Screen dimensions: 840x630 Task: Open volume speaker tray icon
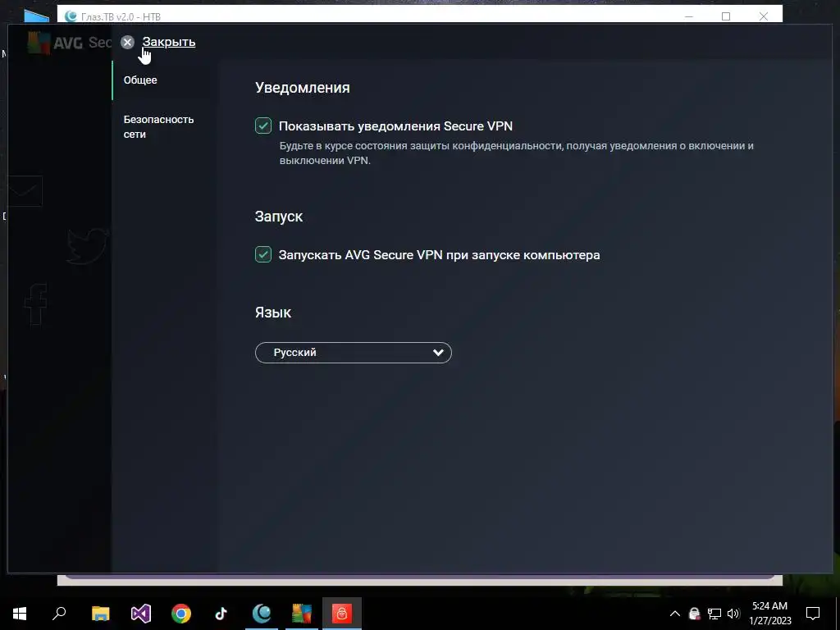[x=733, y=614]
